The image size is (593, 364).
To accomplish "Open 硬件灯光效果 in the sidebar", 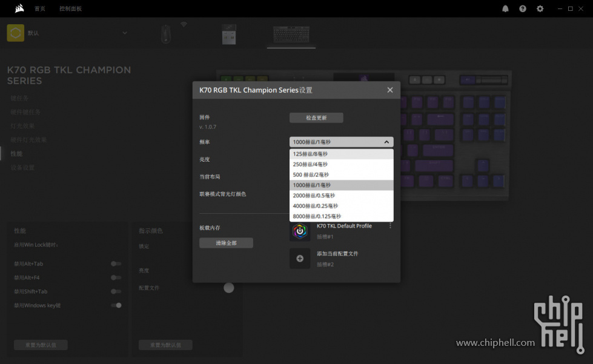I will (x=28, y=140).
